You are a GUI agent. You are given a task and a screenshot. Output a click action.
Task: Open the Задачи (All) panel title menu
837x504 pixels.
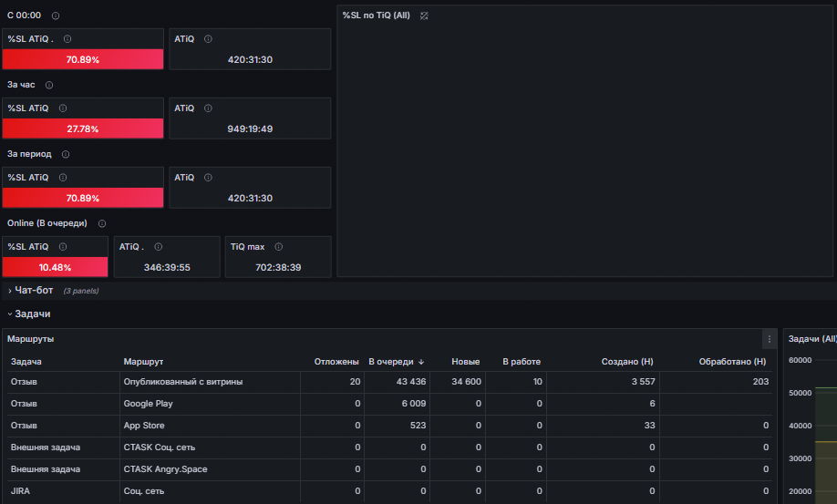click(x=812, y=339)
